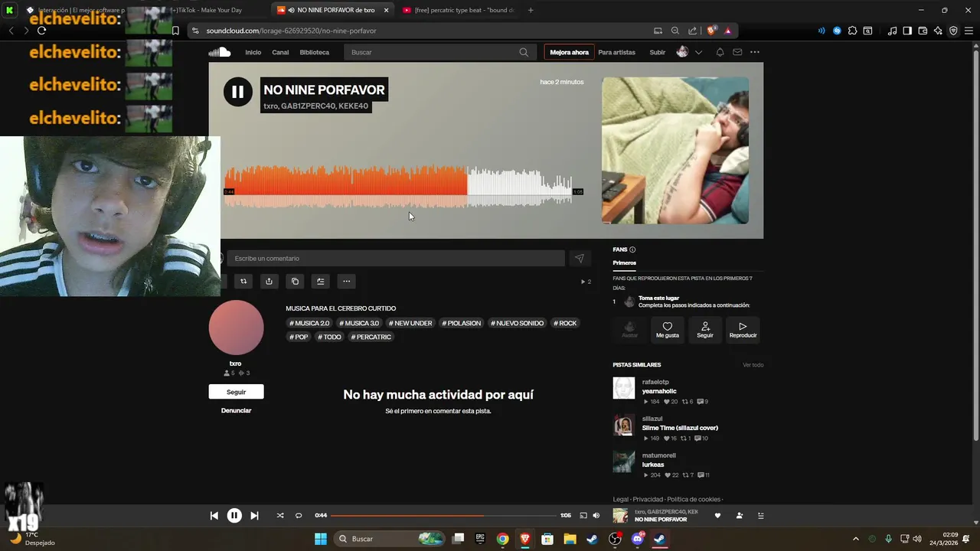Click the Seguir step button in Fans panel
The height and width of the screenshot is (551, 980).
[705, 329]
